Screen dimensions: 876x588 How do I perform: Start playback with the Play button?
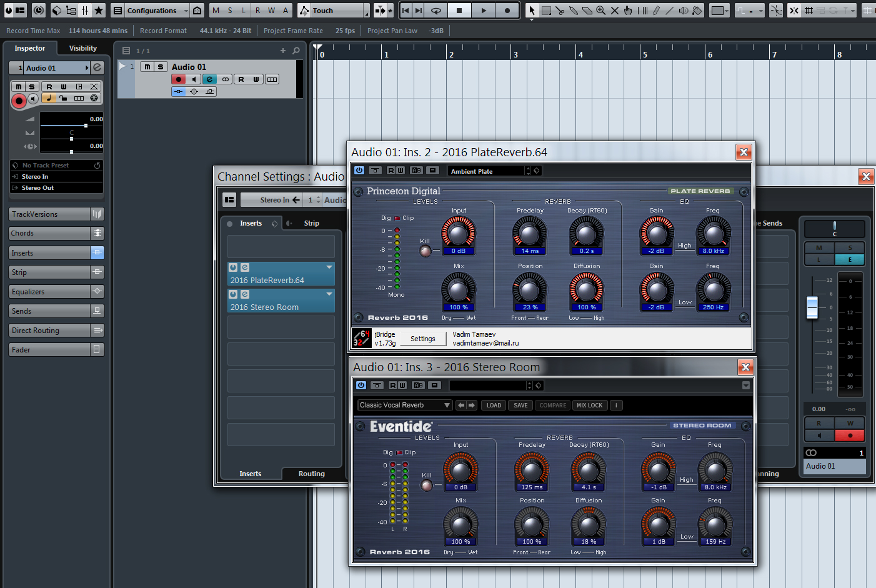[x=484, y=11]
